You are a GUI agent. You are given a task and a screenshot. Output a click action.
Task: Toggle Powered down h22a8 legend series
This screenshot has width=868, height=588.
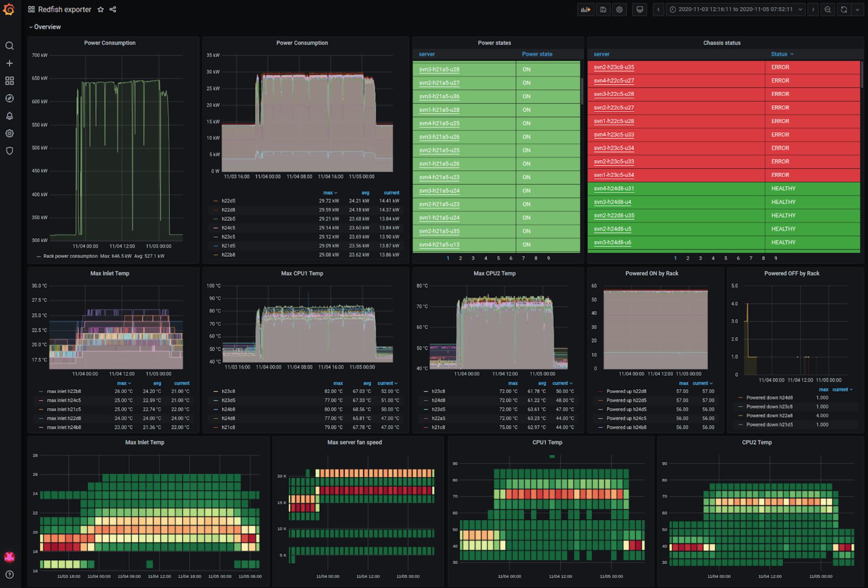(770, 416)
